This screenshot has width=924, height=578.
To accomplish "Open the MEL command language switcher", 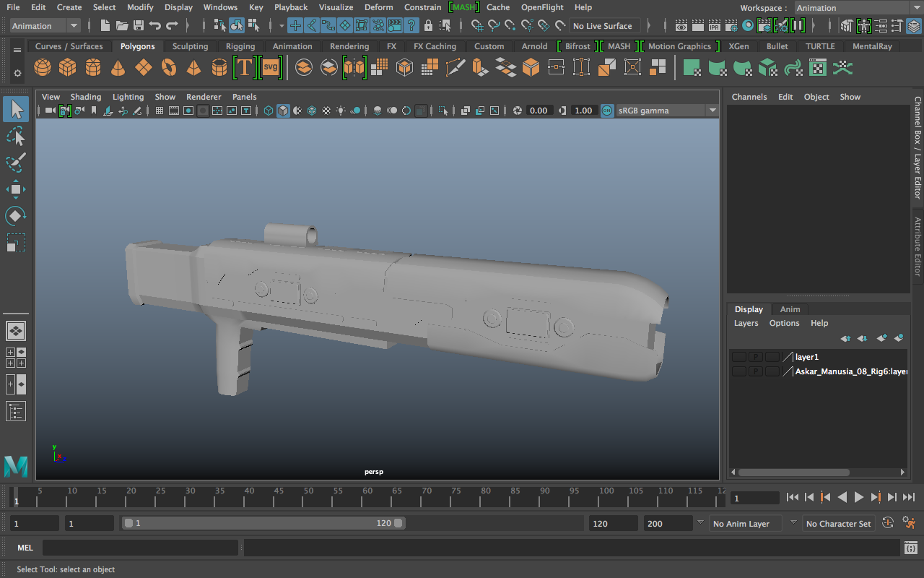I will coord(25,548).
